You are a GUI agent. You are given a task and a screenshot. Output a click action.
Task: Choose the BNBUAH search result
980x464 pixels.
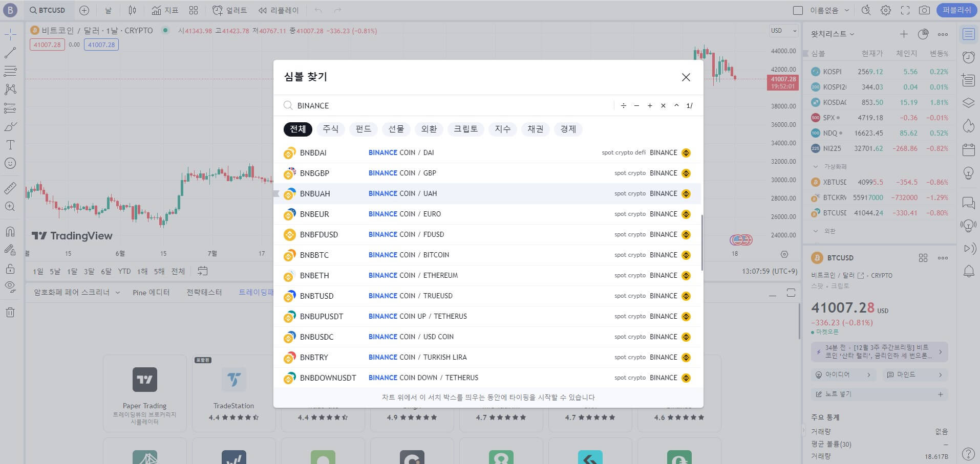coord(487,193)
